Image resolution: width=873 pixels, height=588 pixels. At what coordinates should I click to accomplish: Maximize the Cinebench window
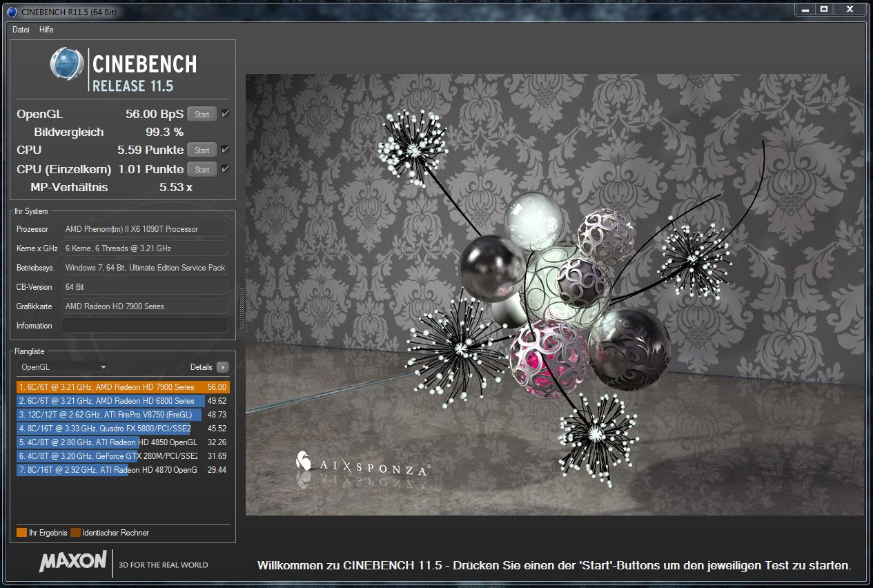point(823,8)
